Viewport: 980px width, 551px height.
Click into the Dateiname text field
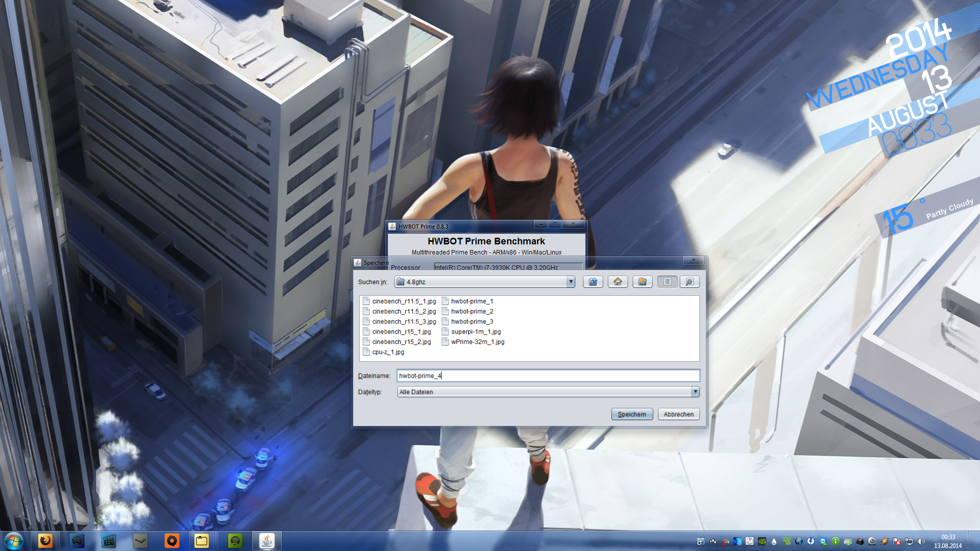[548, 375]
